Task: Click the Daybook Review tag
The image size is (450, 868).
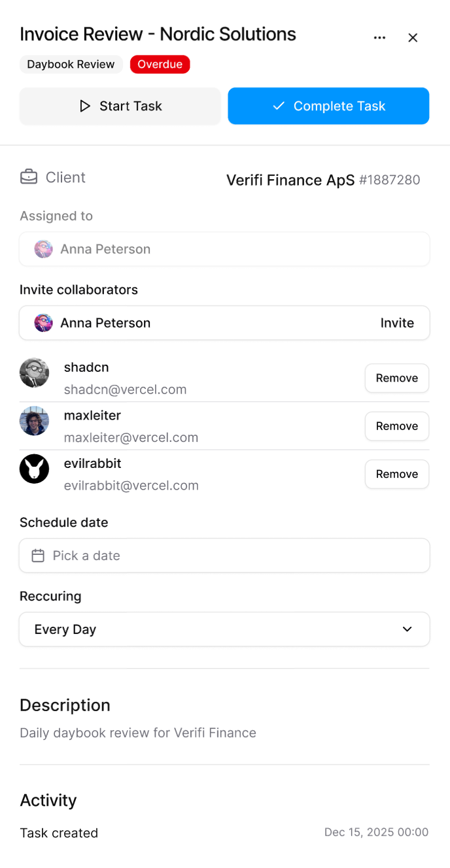Action: coord(71,64)
